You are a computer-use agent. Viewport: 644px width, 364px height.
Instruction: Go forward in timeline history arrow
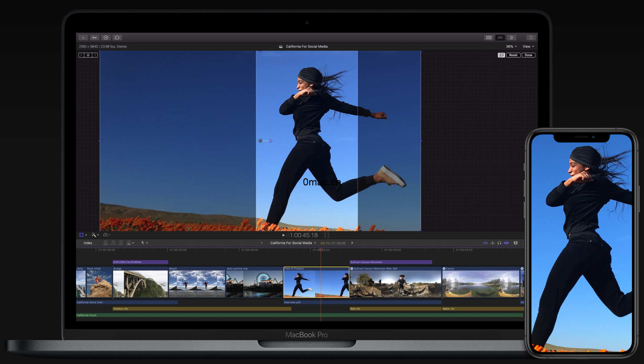point(352,243)
